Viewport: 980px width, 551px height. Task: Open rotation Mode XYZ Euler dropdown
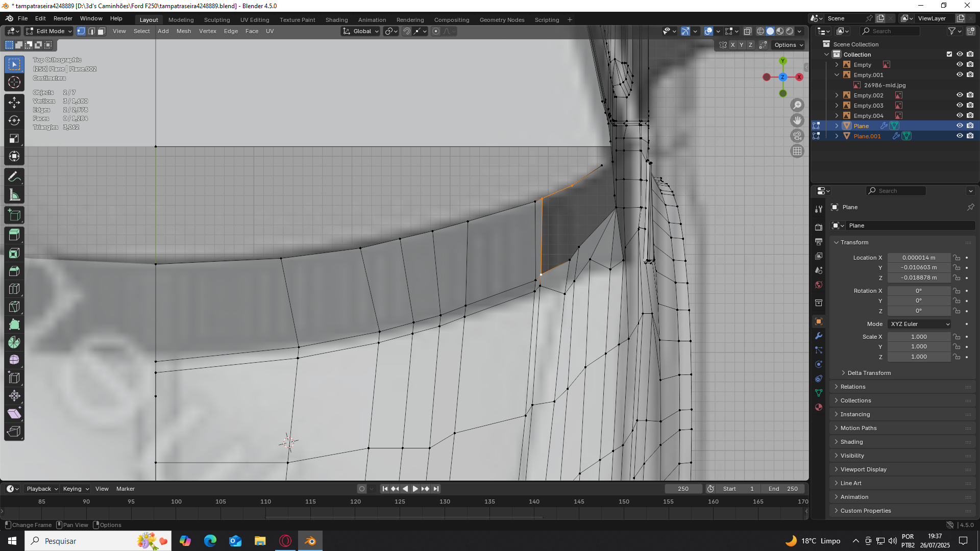coord(919,324)
